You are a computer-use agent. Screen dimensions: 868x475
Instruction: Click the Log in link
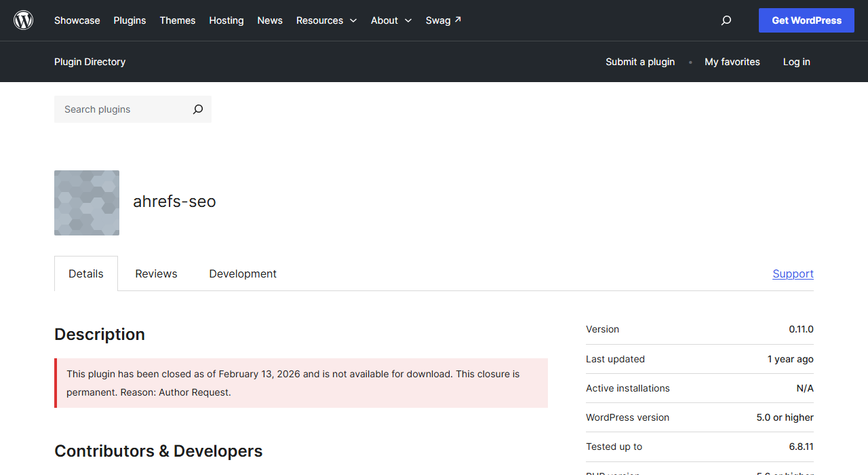point(797,62)
